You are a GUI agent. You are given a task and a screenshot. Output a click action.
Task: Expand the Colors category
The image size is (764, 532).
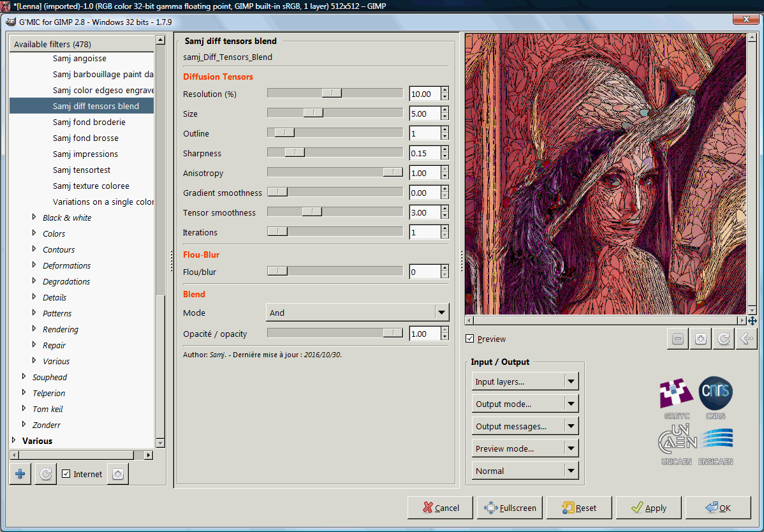pos(34,233)
